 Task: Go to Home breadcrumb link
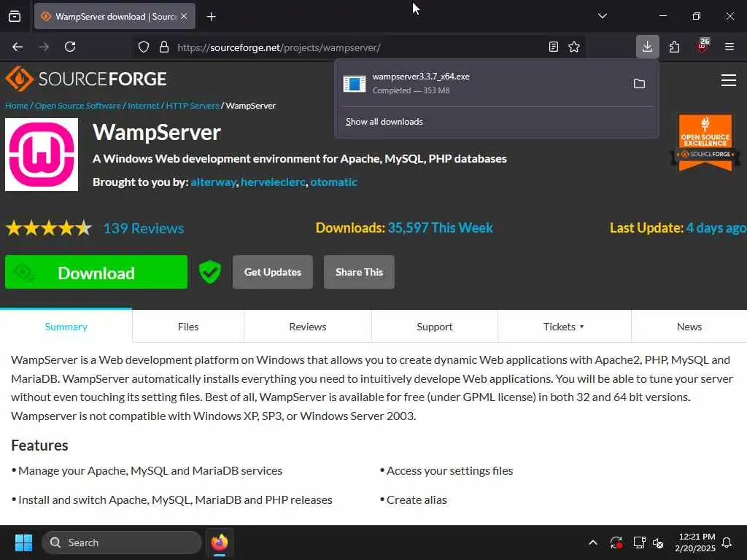[16, 106]
